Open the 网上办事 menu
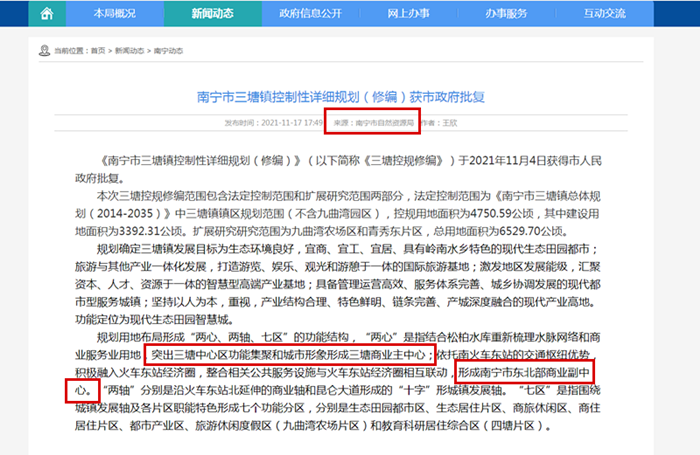 [408, 13]
